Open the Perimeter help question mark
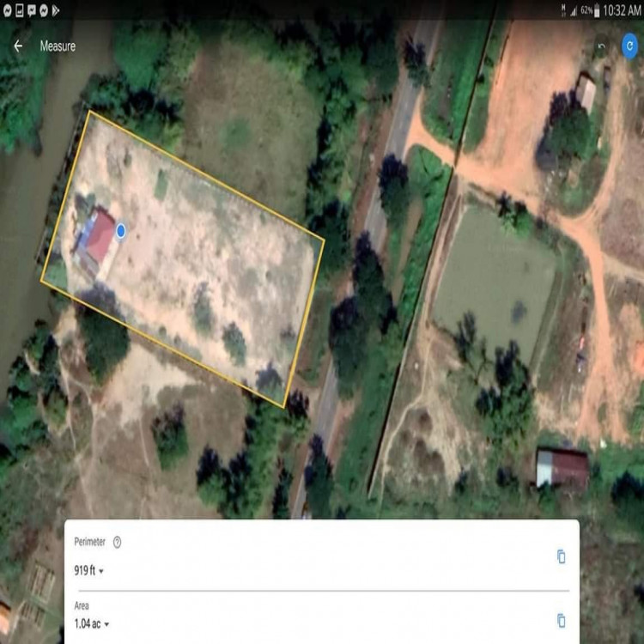Viewport: 644px width, 644px height. 118,542
